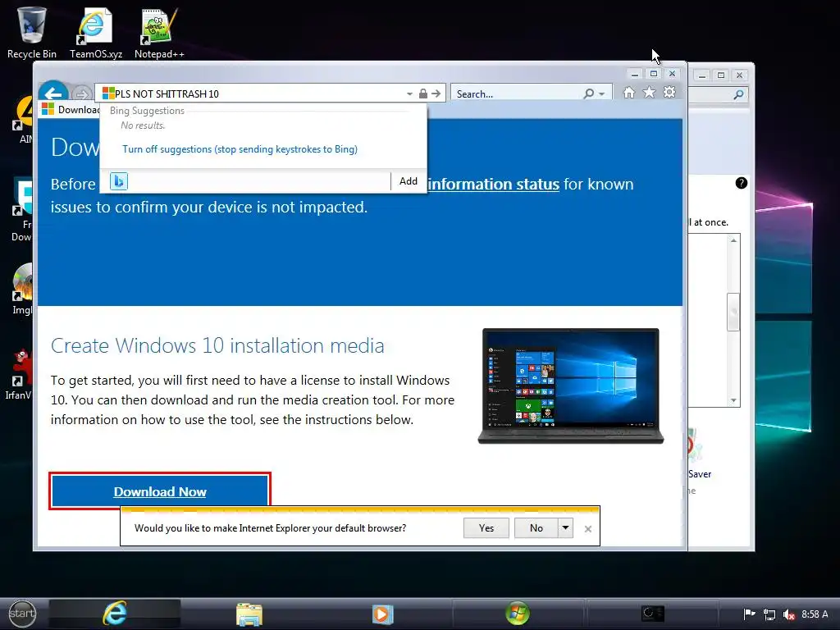Image resolution: width=840 pixels, height=630 pixels.
Task: Select the Notepad++ desktop shortcut
Action: [x=158, y=32]
